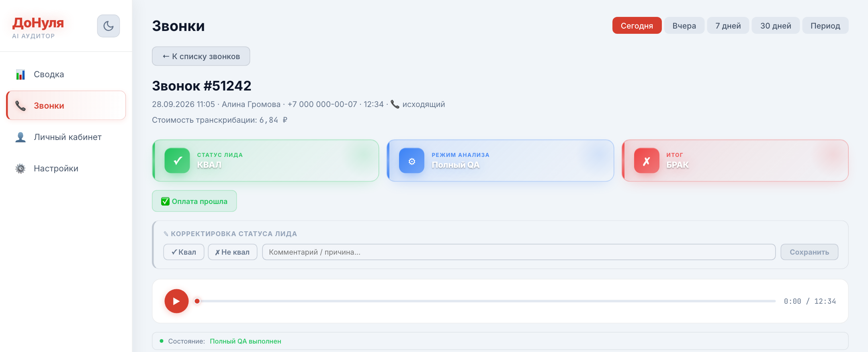Viewport: 868px width, 352px height.
Task: Click the green check icon in Оплата прошла badge
Action: [x=165, y=202]
